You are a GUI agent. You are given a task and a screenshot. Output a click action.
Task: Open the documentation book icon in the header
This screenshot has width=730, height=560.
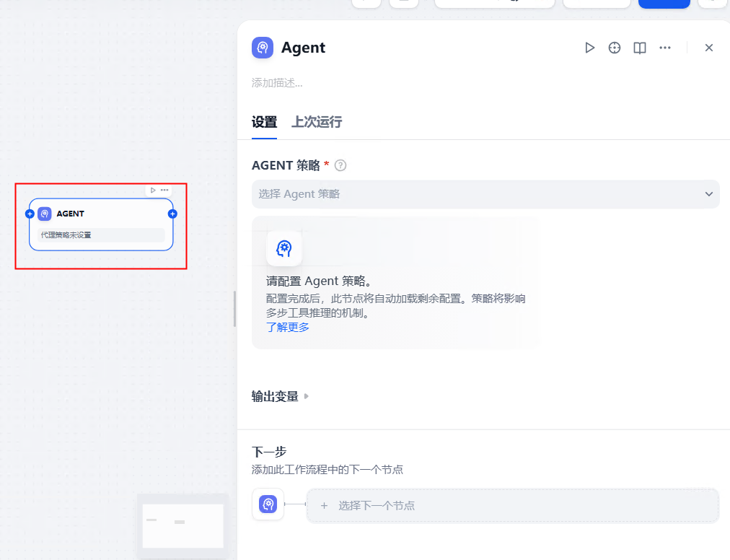point(639,48)
